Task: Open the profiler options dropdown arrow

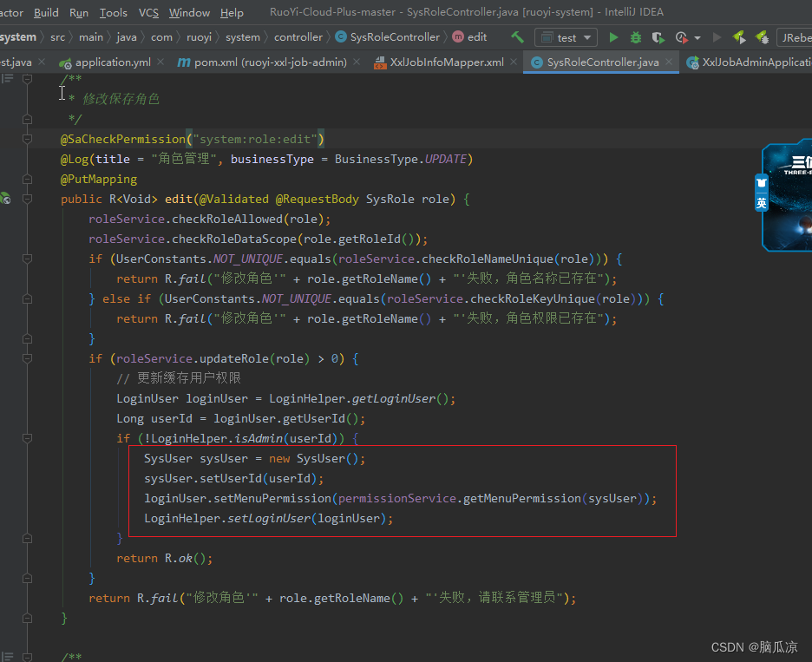Action: (x=697, y=38)
